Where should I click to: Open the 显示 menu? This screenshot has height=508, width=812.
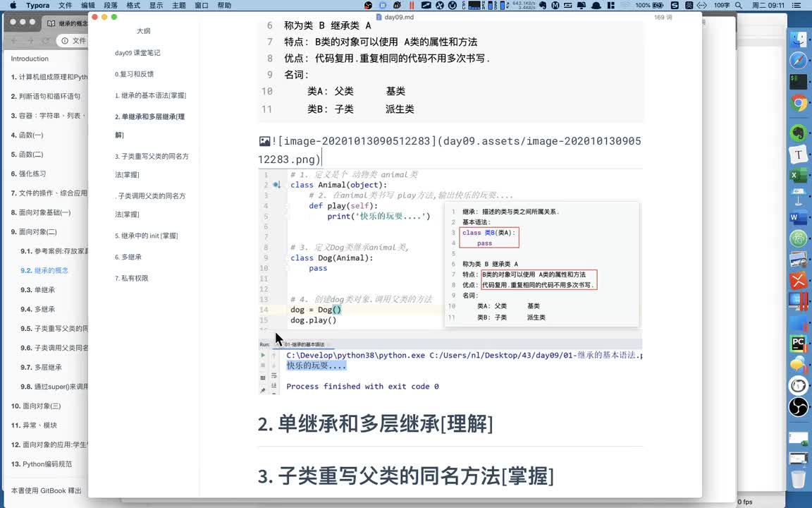(x=156, y=5)
